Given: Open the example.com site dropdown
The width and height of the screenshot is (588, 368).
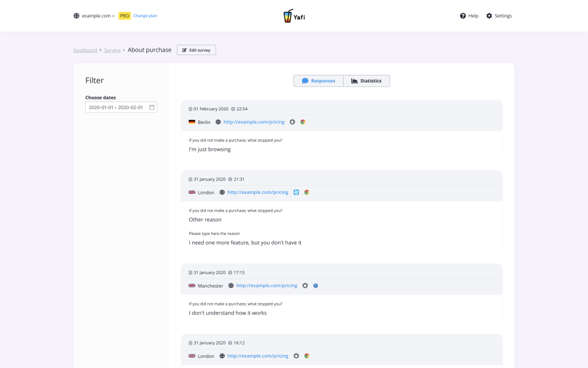Looking at the screenshot, I should pos(94,16).
